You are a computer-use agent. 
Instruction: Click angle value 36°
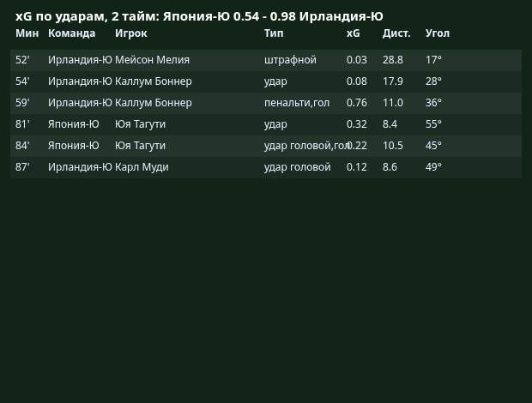coord(433,103)
